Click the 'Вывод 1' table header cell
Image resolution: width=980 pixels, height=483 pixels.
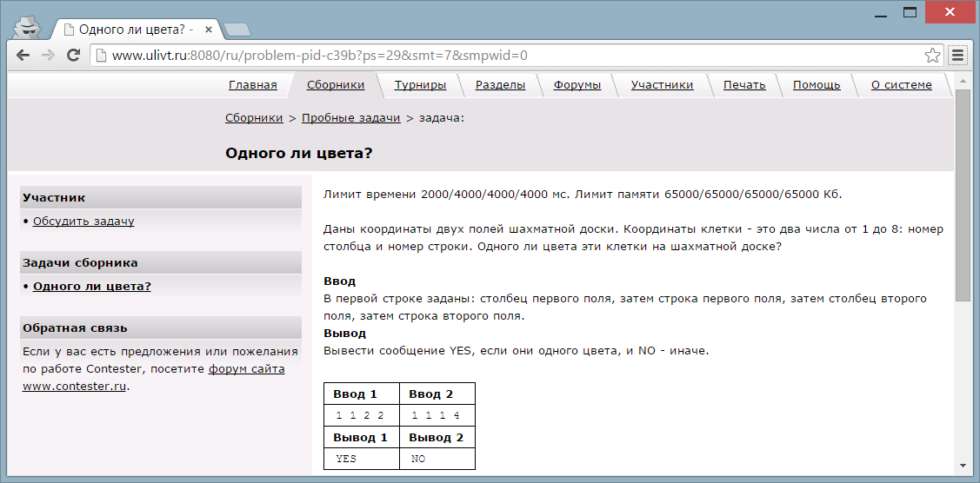tap(361, 437)
